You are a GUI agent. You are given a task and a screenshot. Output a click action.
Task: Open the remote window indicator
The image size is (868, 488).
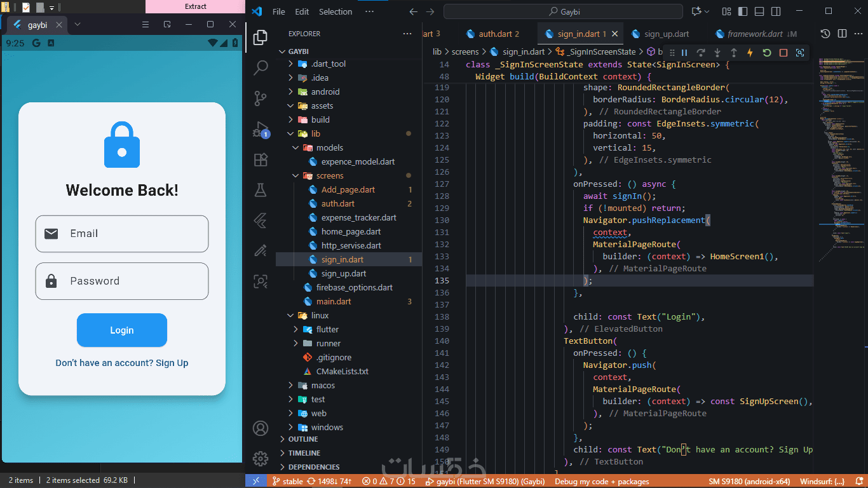255,482
